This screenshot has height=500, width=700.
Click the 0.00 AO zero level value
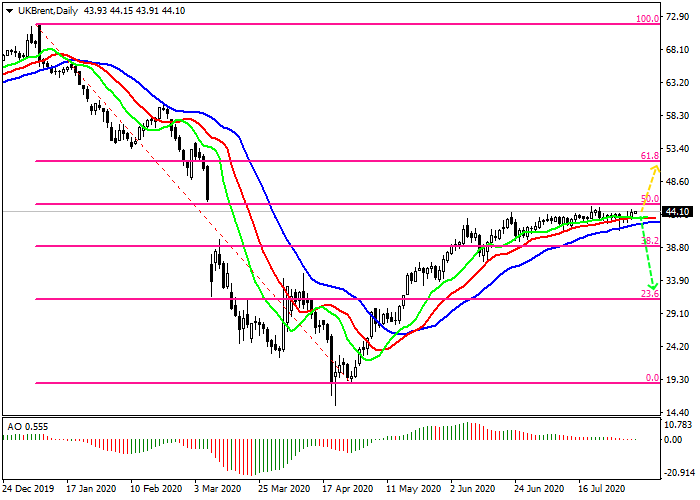(x=673, y=440)
